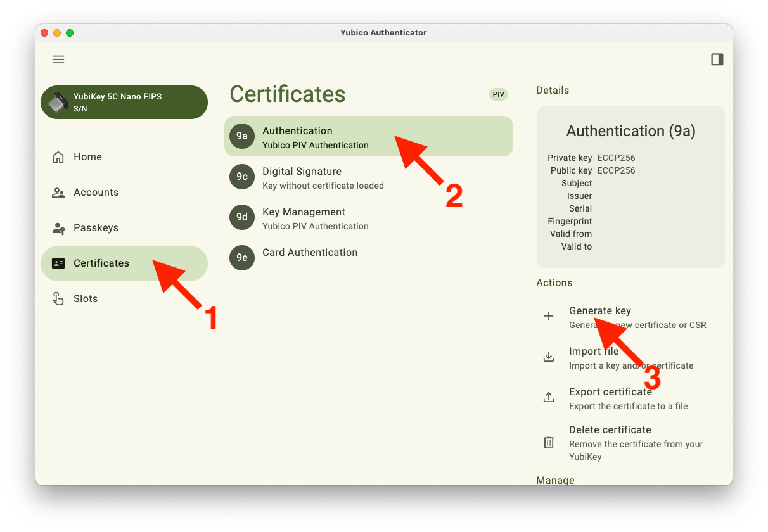Image resolution: width=768 pixels, height=532 pixels.
Task: Click the Slots touch icon
Action: [x=58, y=299]
